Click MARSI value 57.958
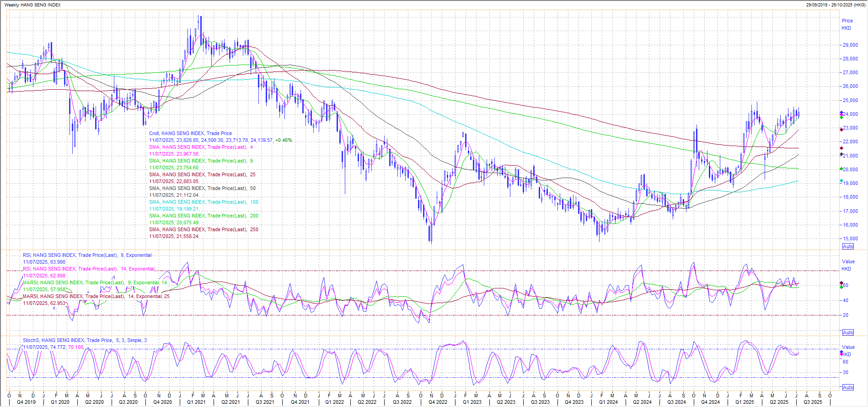This screenshot has width=868, height=407. [44, 290]
